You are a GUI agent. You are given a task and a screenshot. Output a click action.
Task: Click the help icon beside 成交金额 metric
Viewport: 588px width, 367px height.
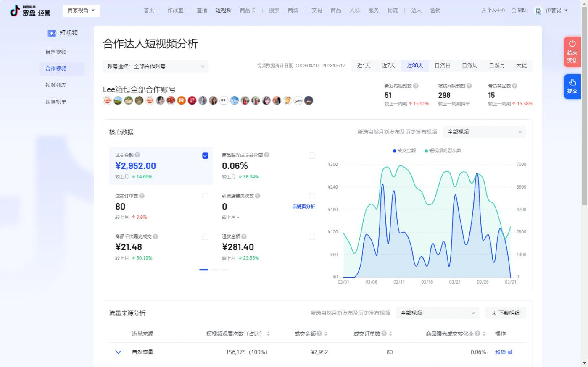137,155
